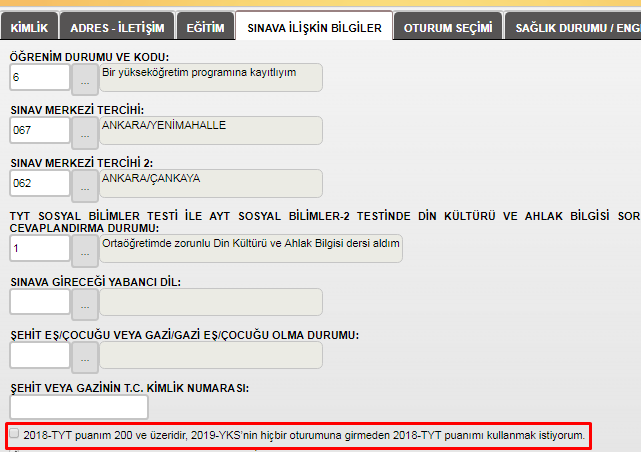Click the empty Yabancı Dil code field
The width and height of the screenshot is (641, 452).
click(40, 302)
